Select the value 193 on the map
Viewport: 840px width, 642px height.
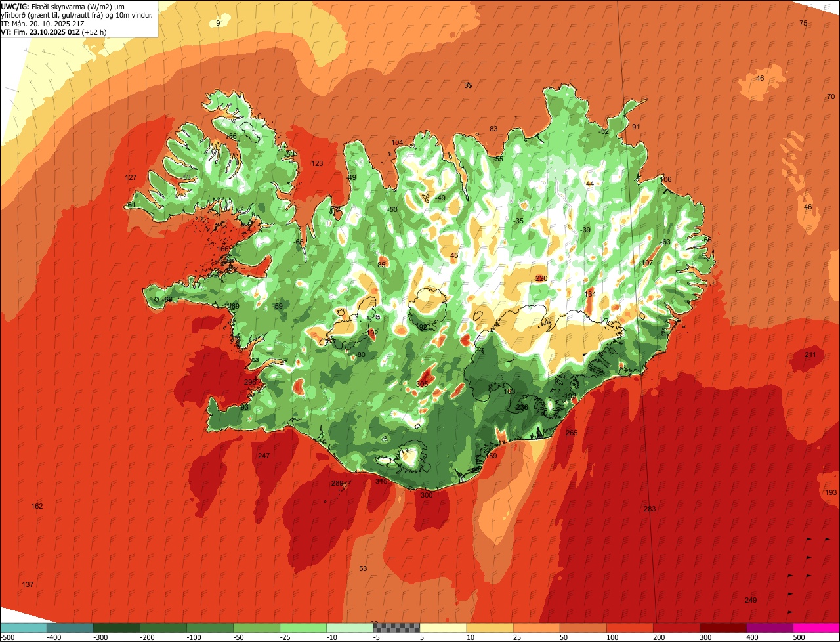(831, 492)
